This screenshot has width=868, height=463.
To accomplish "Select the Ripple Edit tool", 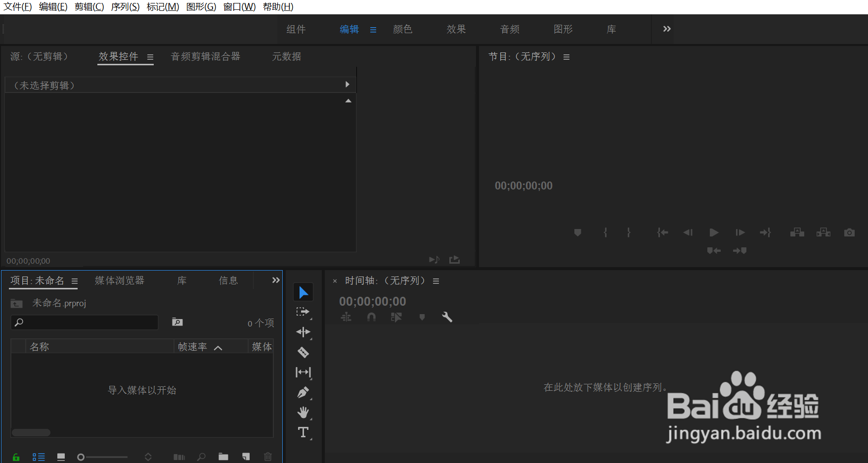I will click(303, 332).
